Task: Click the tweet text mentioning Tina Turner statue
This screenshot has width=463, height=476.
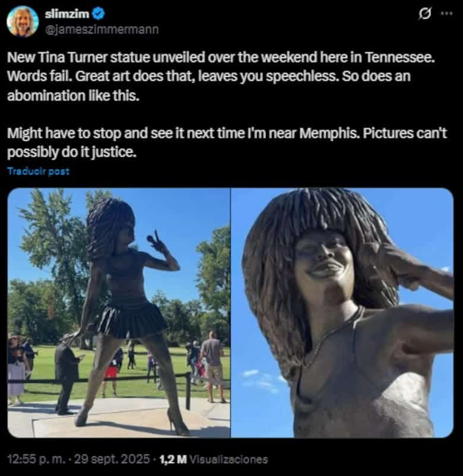Action: 221,76
